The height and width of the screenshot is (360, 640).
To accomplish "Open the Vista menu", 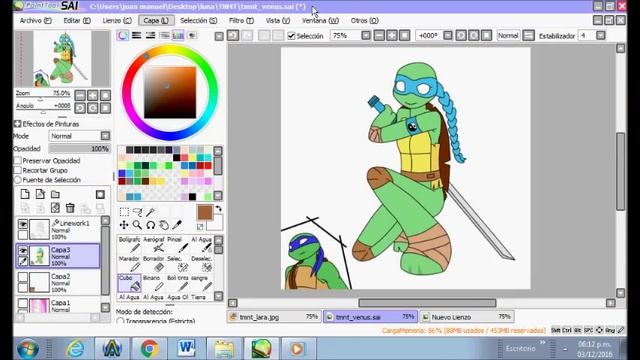I will click(x=278, y=20).
